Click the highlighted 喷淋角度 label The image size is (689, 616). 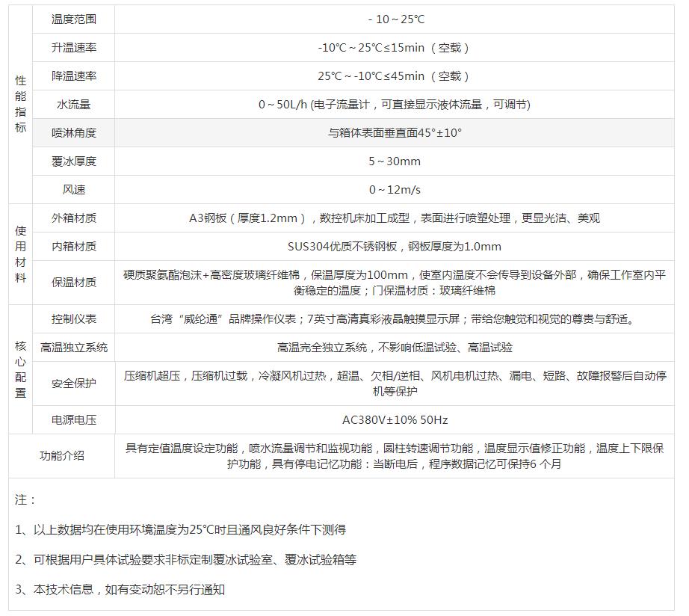[73, 133]
